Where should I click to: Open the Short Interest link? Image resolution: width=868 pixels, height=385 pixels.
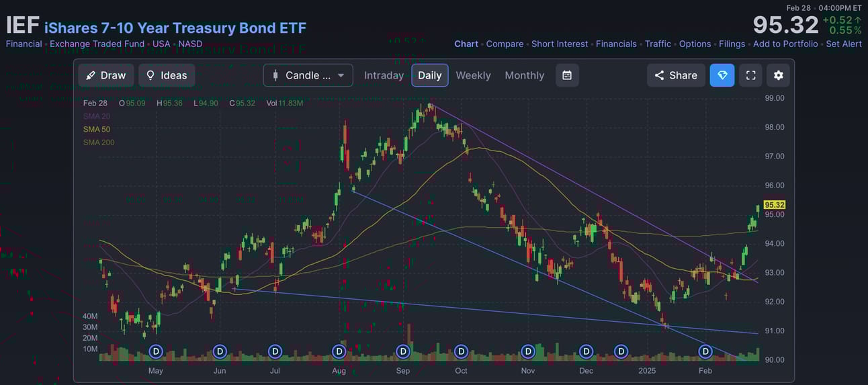tap(560, 44)
